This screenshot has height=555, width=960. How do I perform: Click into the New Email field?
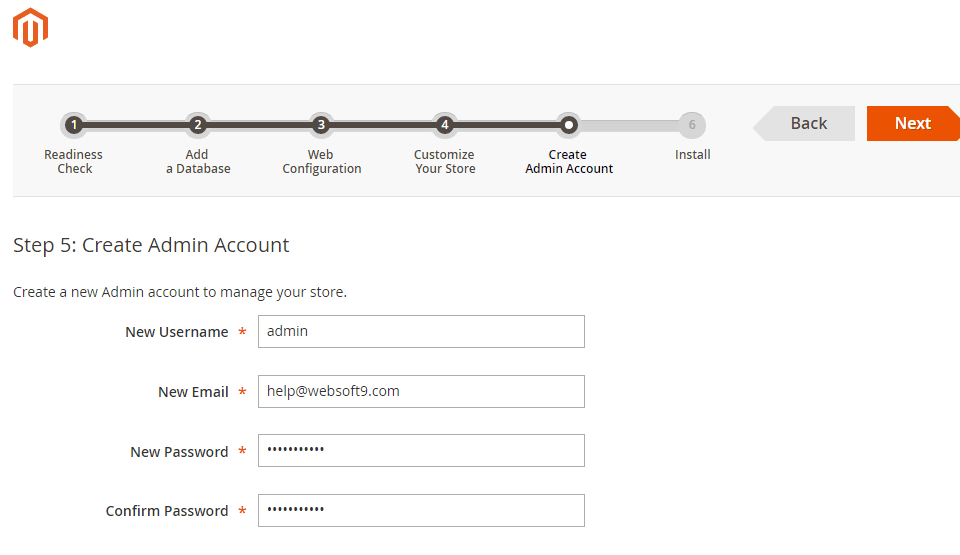coord(421,392)
